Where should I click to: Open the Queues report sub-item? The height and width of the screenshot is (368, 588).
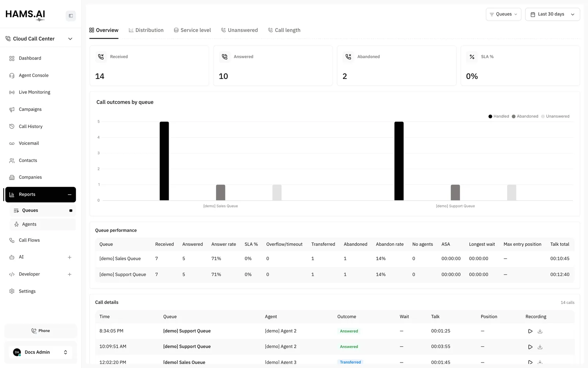(x=43, y=210)
